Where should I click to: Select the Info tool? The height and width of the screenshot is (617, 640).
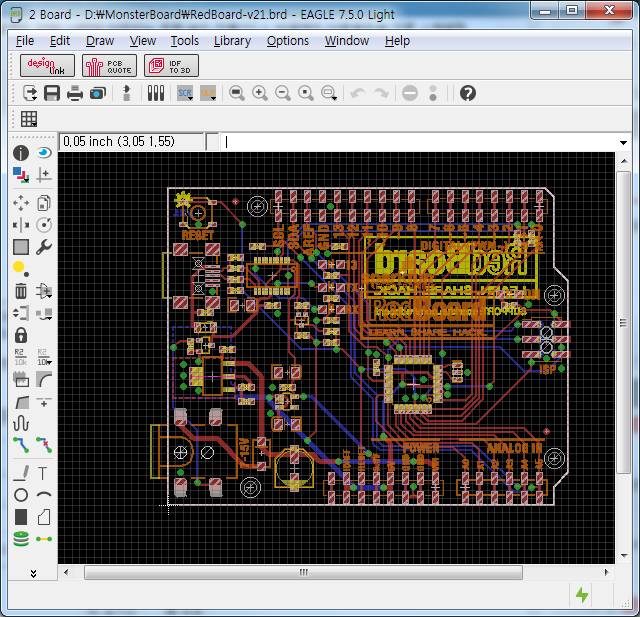pyautogui.click(x=21, y=153)
